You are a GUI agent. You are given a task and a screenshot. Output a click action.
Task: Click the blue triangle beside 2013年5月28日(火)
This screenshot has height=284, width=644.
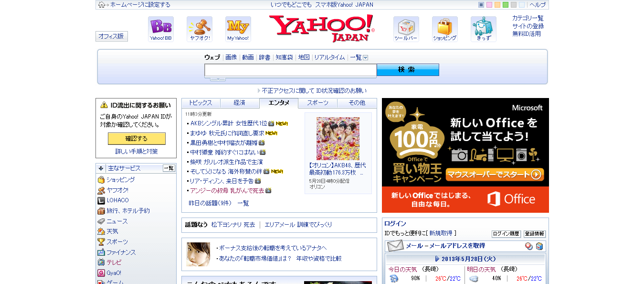coord(437,259)
